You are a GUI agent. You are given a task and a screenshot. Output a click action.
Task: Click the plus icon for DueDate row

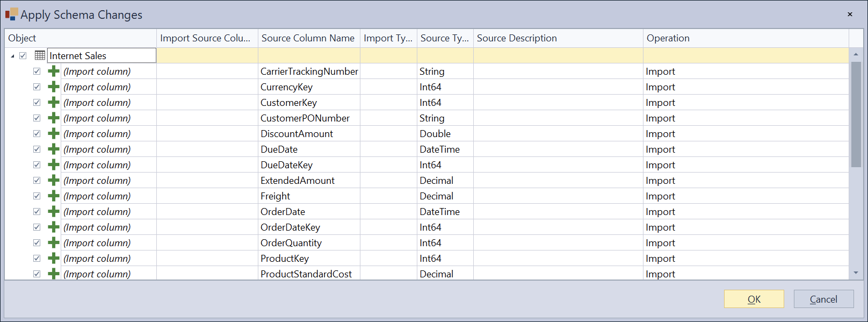[x=54, y=149]
